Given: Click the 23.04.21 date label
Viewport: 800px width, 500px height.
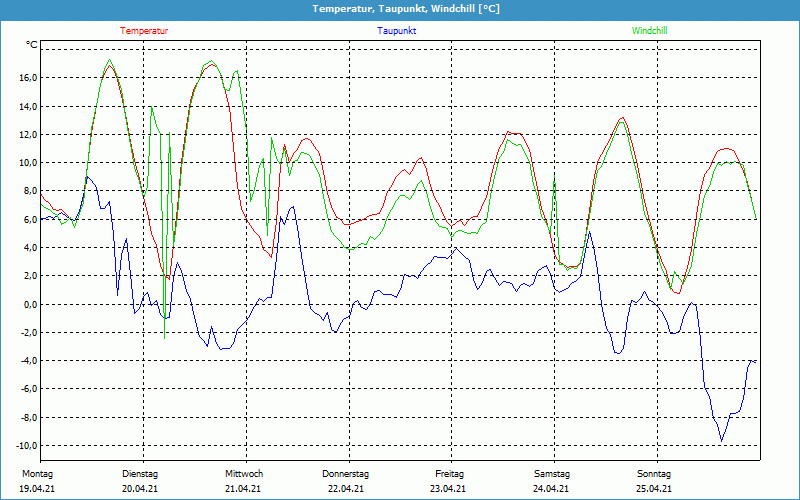Looking at the screenshot, I should point(448,489).
